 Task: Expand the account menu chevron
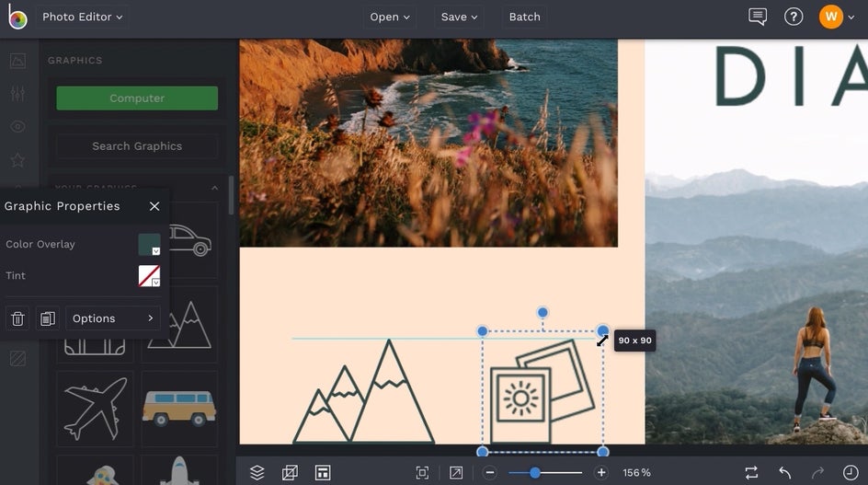[x=851, y=17]
